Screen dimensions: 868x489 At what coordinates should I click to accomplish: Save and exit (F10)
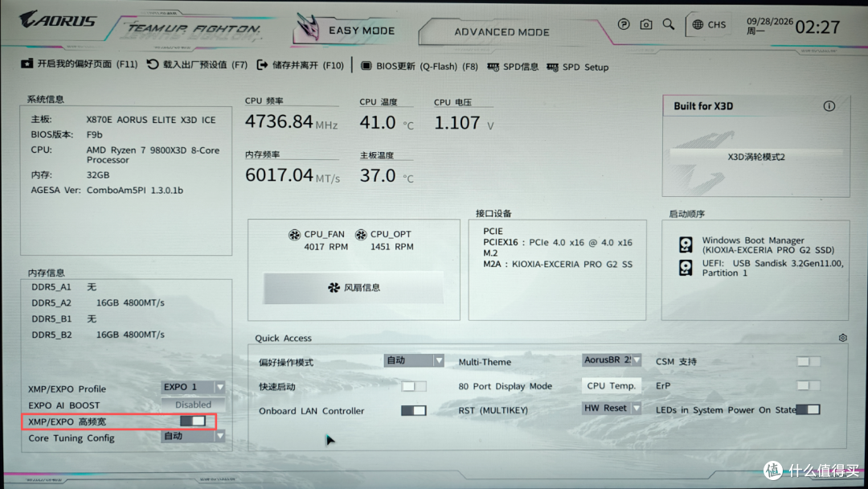pos(301,65)
